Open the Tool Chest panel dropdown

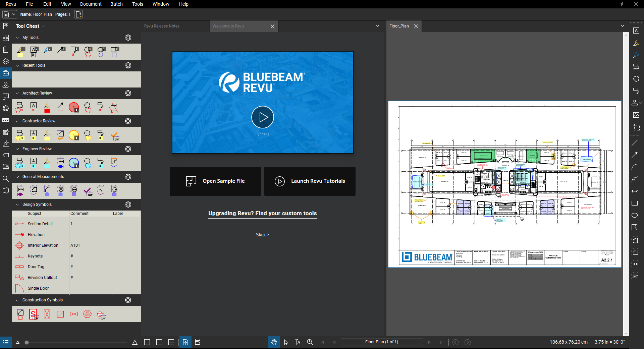coord(44,26)
